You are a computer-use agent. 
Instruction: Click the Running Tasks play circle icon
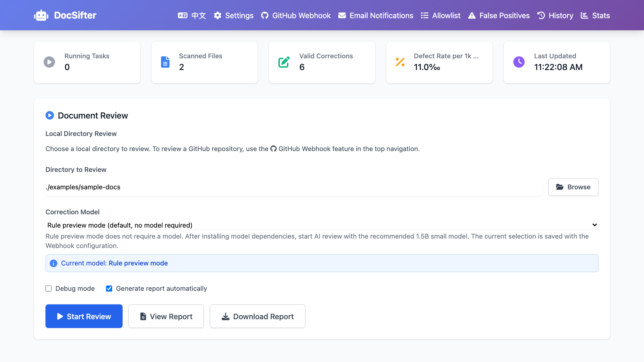point(49,62)
